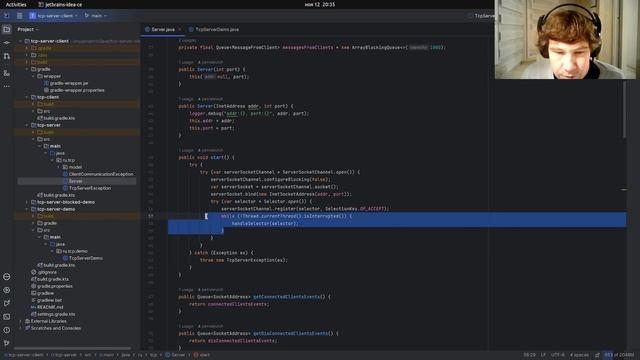Switch to the TcpServerDemo.java tab
Image resolution: width=640 pixels, height=360 pixels.
click(214, 29)
